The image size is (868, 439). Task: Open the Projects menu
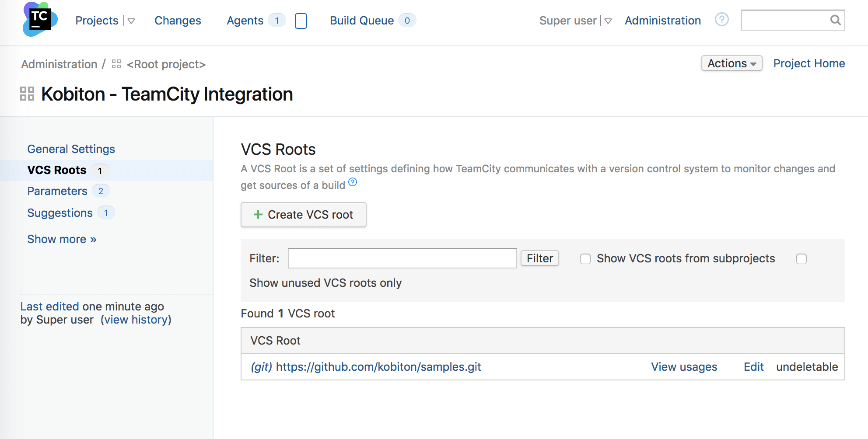97,21
